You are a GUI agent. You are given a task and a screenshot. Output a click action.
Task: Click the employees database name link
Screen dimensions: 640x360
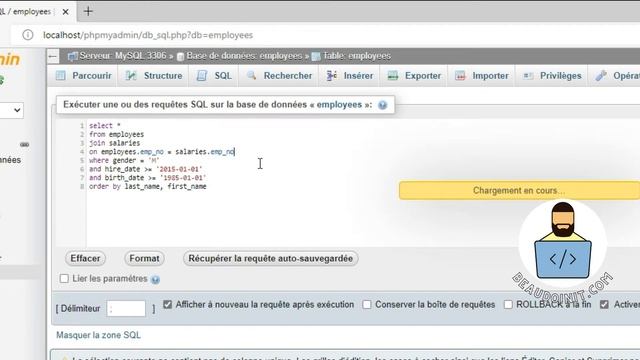339,104
